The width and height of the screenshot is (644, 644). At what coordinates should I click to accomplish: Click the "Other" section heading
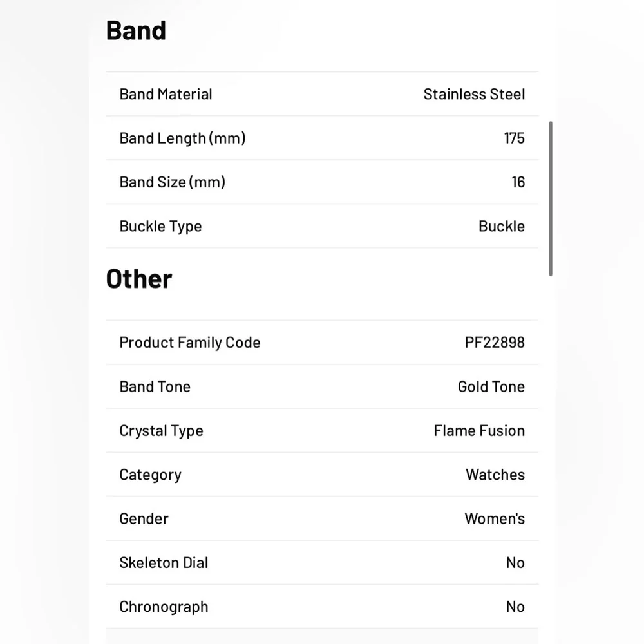coord(139,279)
